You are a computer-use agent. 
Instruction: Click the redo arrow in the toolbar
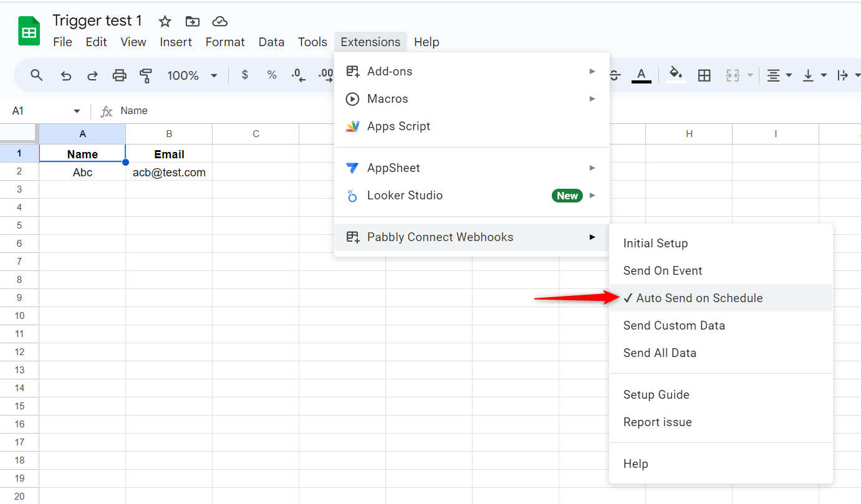pyautogui.click(x=92, y=75)
